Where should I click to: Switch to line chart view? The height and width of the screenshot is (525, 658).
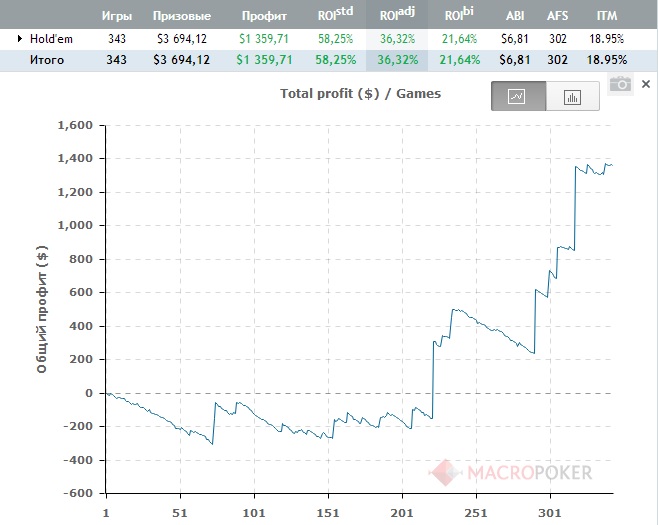click(x=519, y=96)
